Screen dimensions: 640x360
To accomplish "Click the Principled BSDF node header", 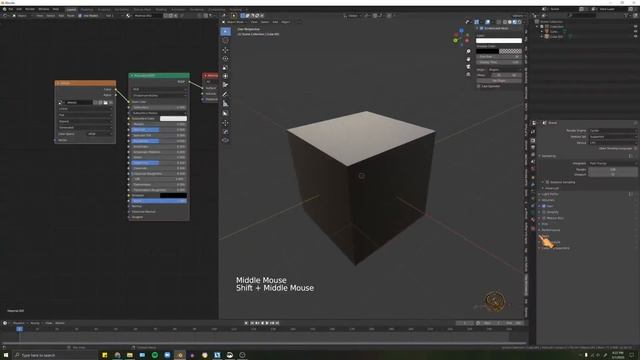I will pyautogui.click(x=159, y=76).
